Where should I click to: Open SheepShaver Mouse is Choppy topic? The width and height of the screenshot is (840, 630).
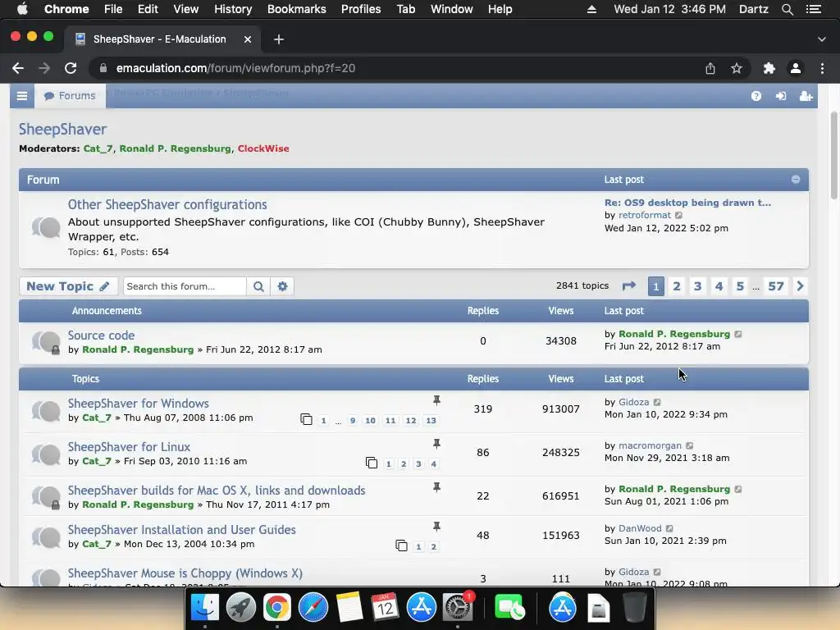[x=185, y=573]
